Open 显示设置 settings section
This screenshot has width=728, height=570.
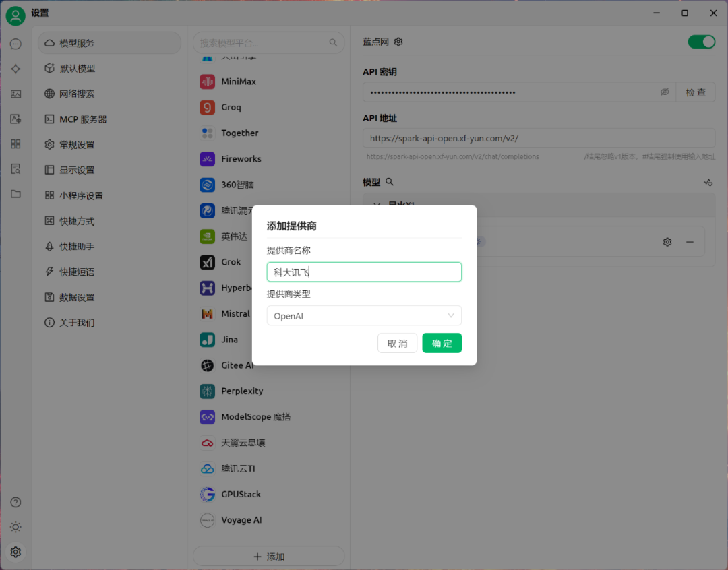pos(110,170)
